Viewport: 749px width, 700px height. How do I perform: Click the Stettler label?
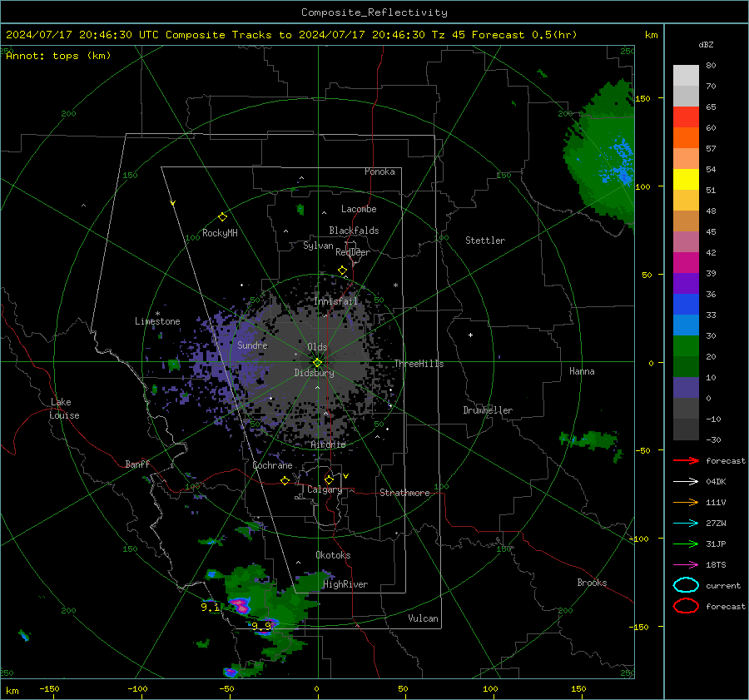click(x=485, y=241)
